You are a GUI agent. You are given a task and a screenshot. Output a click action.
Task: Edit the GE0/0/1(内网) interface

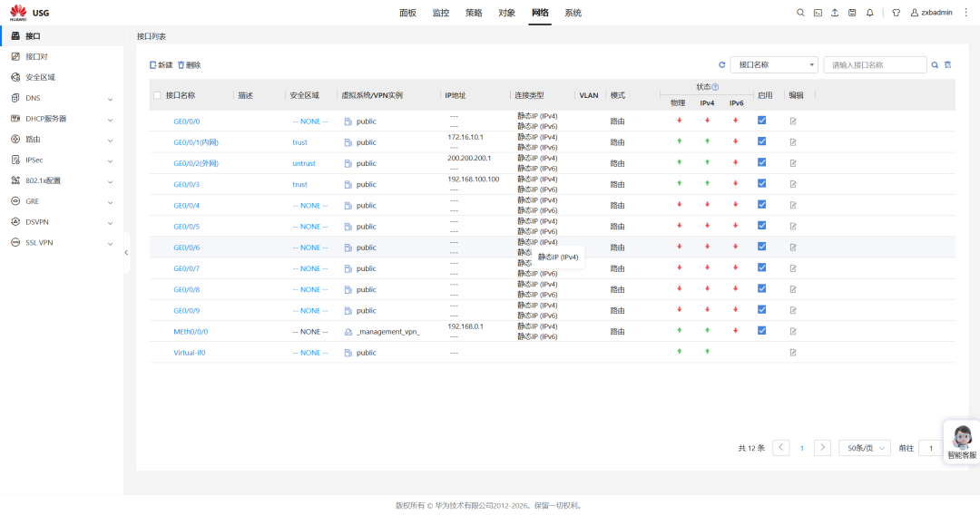(792, 142)
